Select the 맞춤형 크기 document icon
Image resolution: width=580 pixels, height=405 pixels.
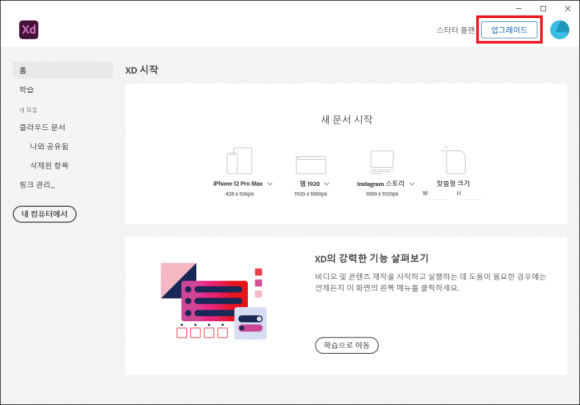[x=454, y=160]
